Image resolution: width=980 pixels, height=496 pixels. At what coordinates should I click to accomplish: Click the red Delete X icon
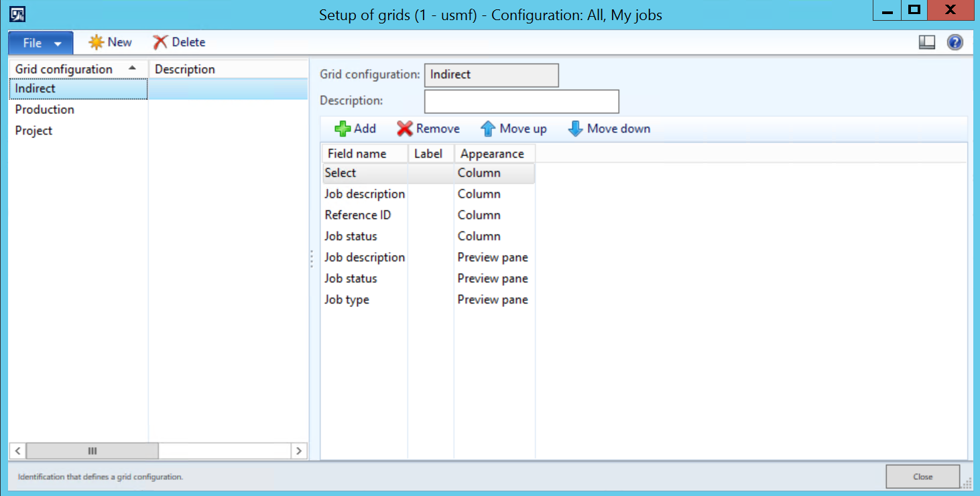click(160, 42)
